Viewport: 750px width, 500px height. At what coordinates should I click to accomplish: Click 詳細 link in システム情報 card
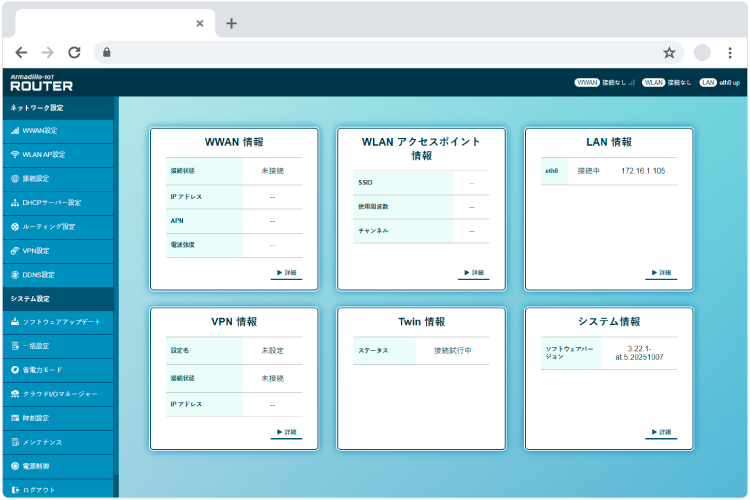point(661,433)
